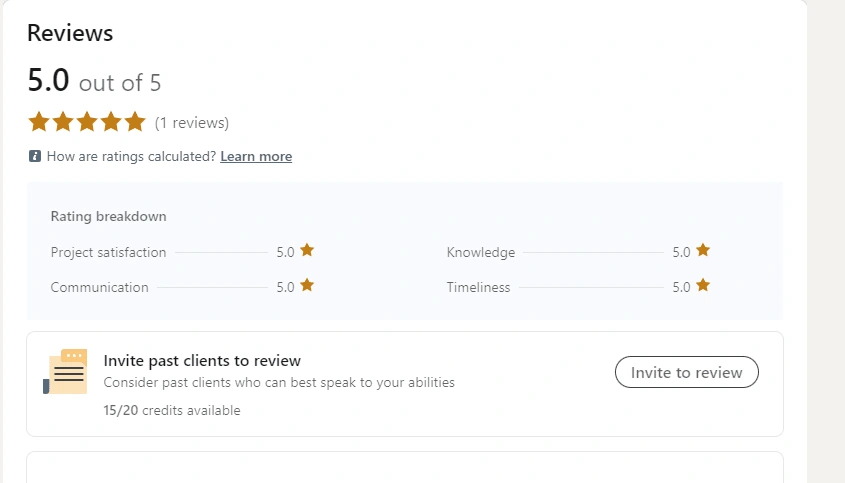Click the Timeliness label
The height and width of the screenshot is (483, 845).
478,287
